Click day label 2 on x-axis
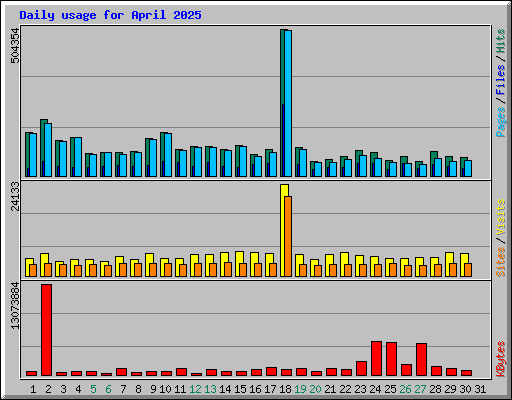 (x=48, y=389)
